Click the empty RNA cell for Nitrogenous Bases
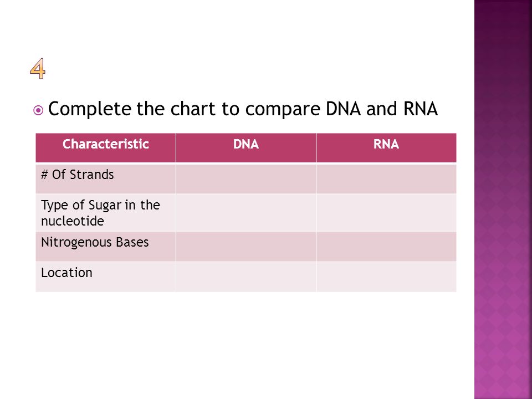Viewport: 532px width, 399px height. [x=386, y=247]
